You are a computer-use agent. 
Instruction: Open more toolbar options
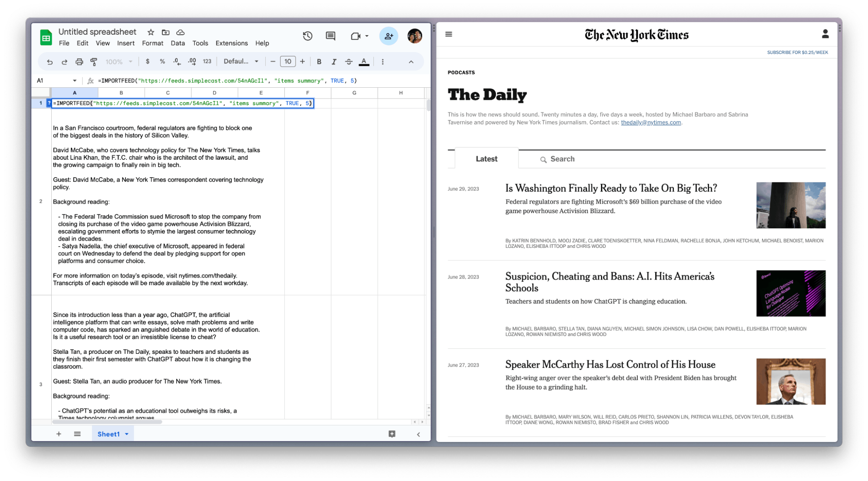(x=383, y=62)
